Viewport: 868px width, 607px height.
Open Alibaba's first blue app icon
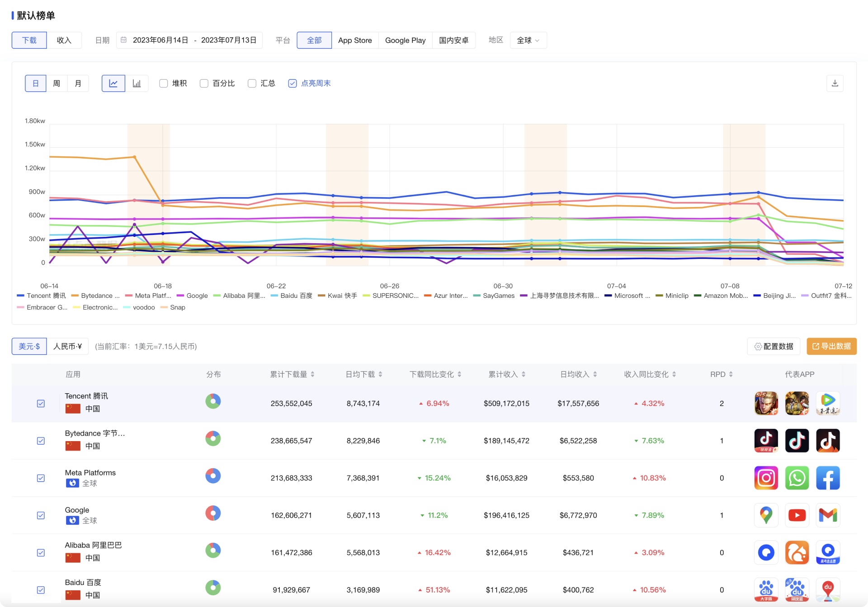click(x=766, y=553)
